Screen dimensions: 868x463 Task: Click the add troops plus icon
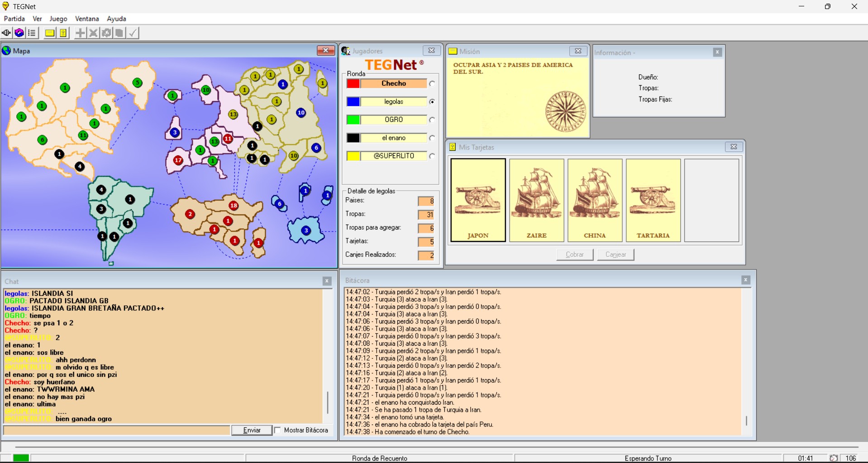click(80, 33)
